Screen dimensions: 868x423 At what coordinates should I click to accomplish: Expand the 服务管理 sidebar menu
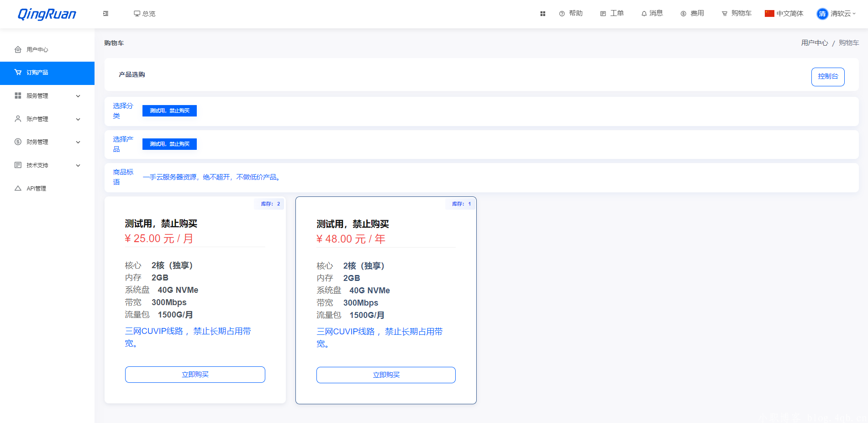pos(47,96)
